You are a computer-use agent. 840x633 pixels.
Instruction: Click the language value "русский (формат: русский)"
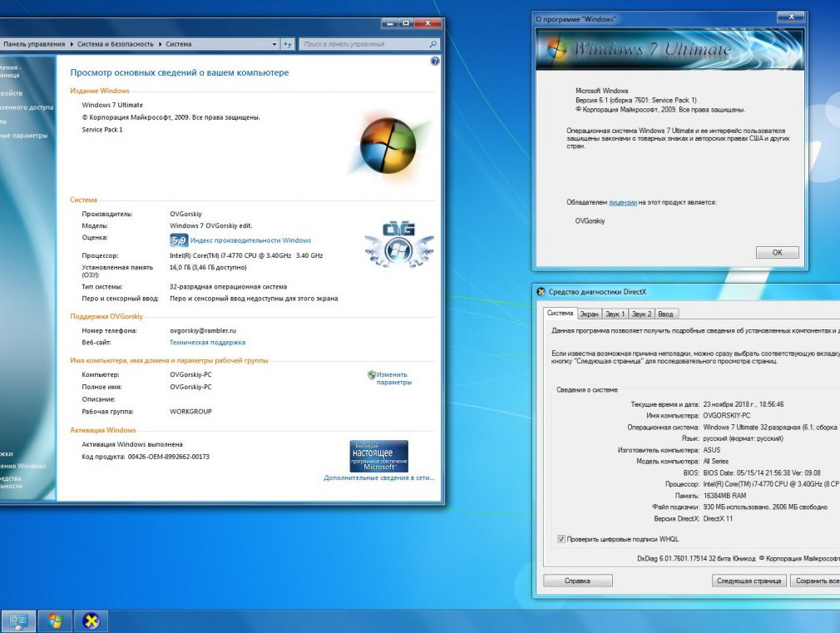click(x=743, y=438)
